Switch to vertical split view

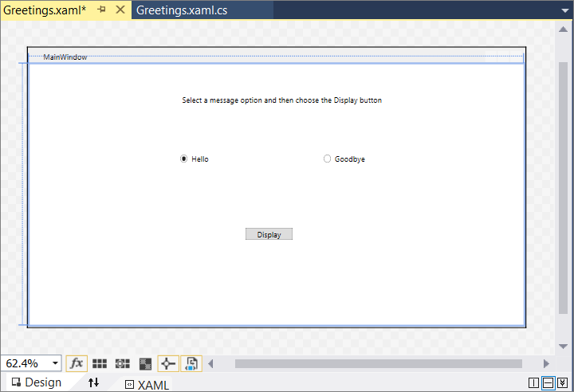533,383
